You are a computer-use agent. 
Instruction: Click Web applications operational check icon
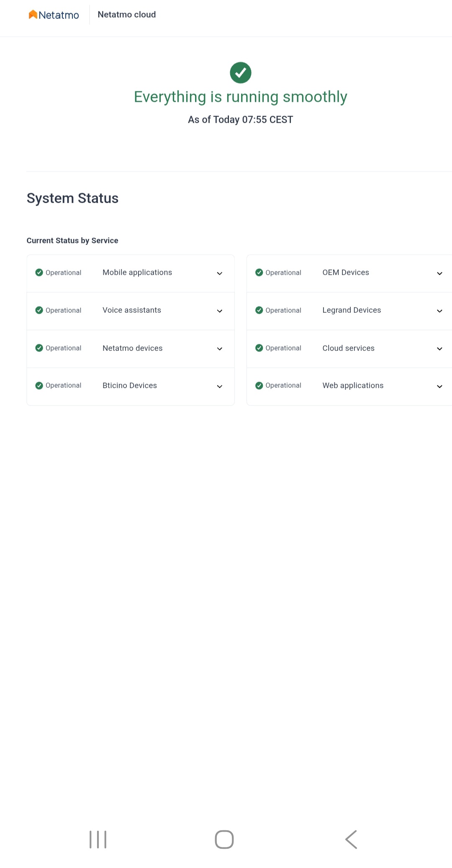(x=259, y=386)
